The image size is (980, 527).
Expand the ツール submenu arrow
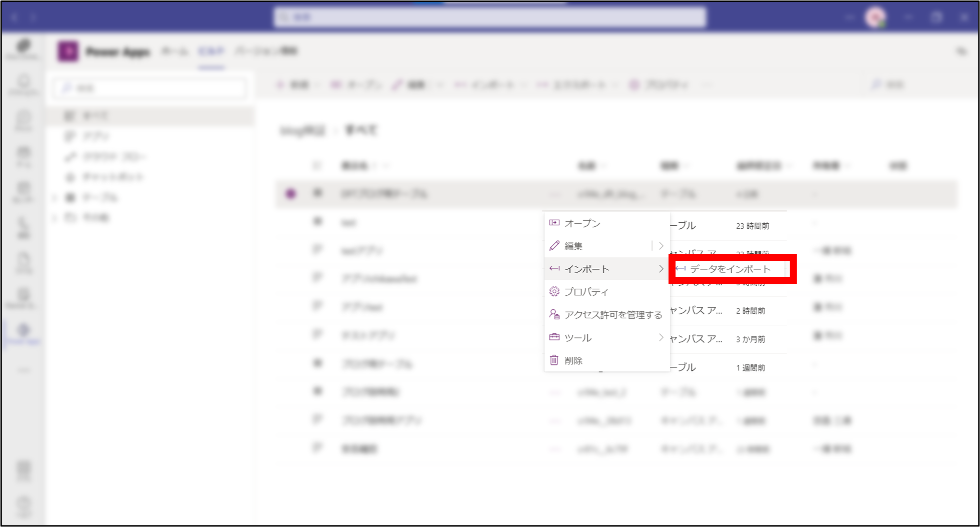(x=661, y=337)
